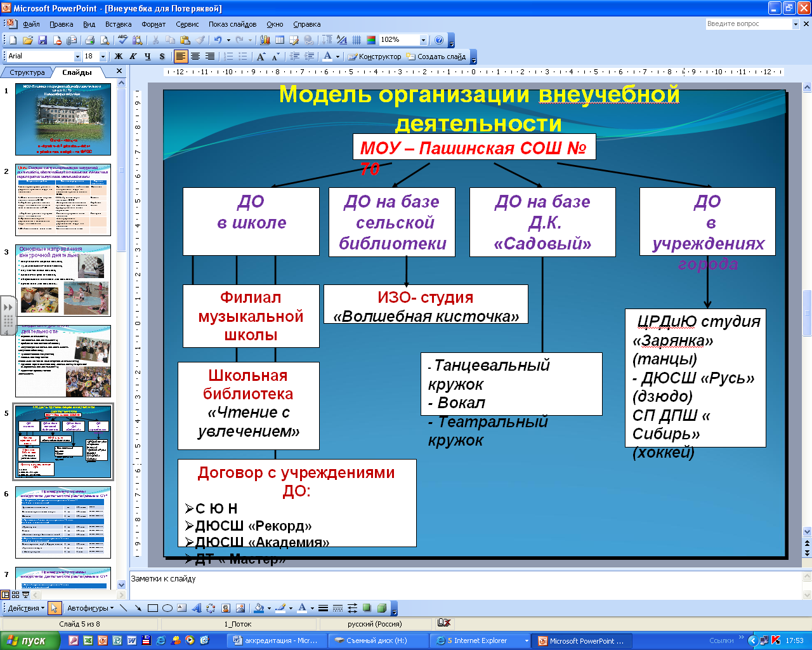
Task: Click the Создать слайд button
Action: 436,56
